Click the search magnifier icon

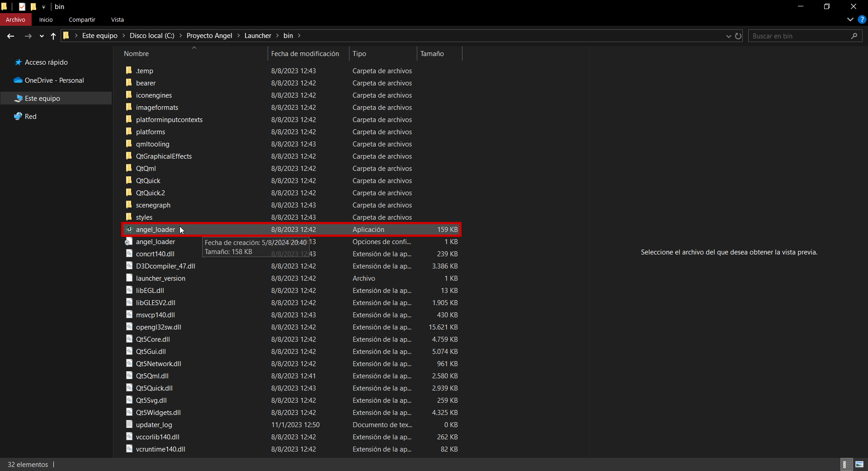coord(854,36)
